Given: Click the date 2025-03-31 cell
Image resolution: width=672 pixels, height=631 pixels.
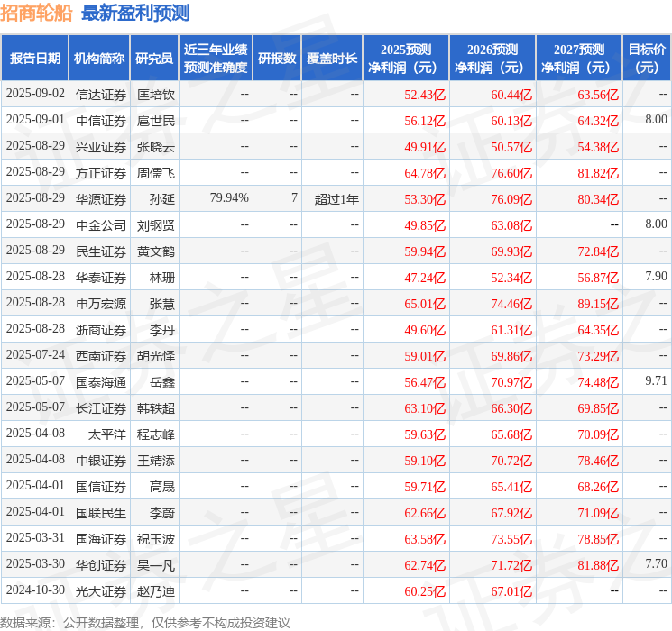Looking at the screenshot, I should [x=35, y=538].
